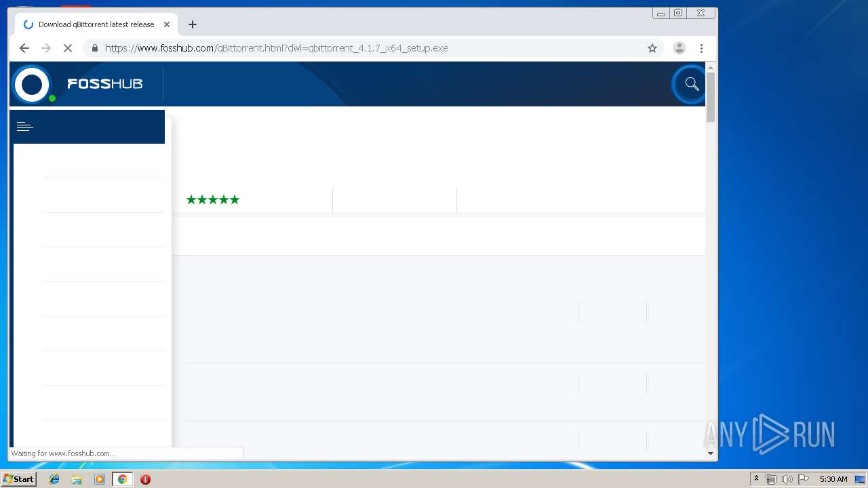Viewport: 868px width, 488px height.
Task: Bookmark this page with star icon
Action: (652, 48)
